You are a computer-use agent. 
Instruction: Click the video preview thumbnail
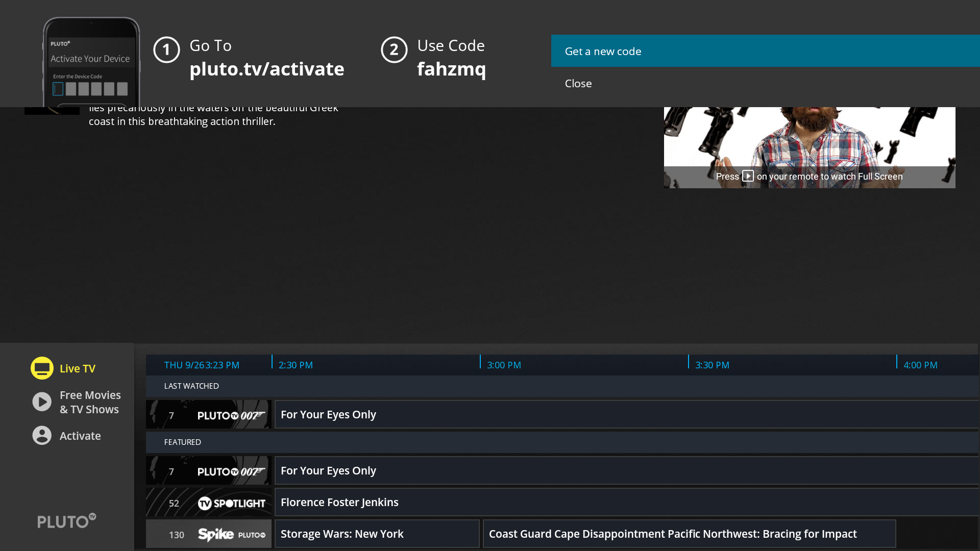(810, 147)
